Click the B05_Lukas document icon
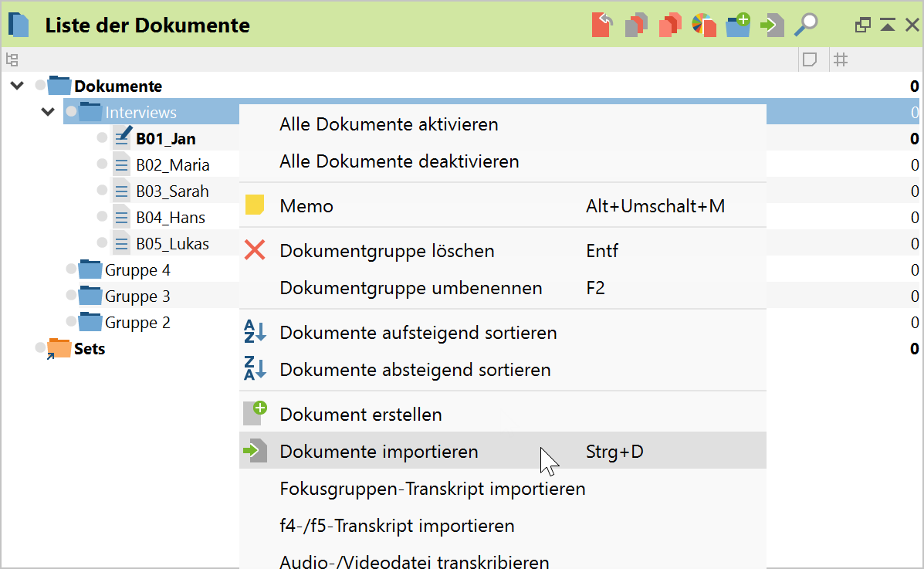924x569 pixels. 120,243
